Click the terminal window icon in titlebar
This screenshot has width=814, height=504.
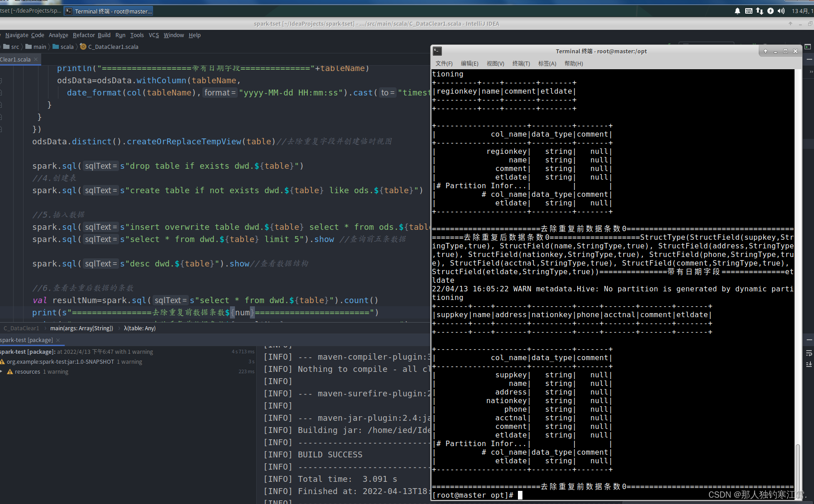point(437,51)
